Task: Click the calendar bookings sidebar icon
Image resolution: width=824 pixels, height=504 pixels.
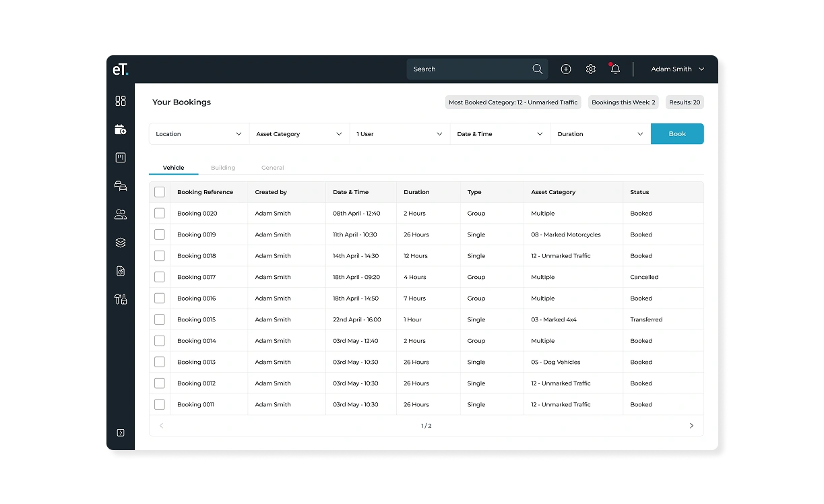Action: (121, 129)
